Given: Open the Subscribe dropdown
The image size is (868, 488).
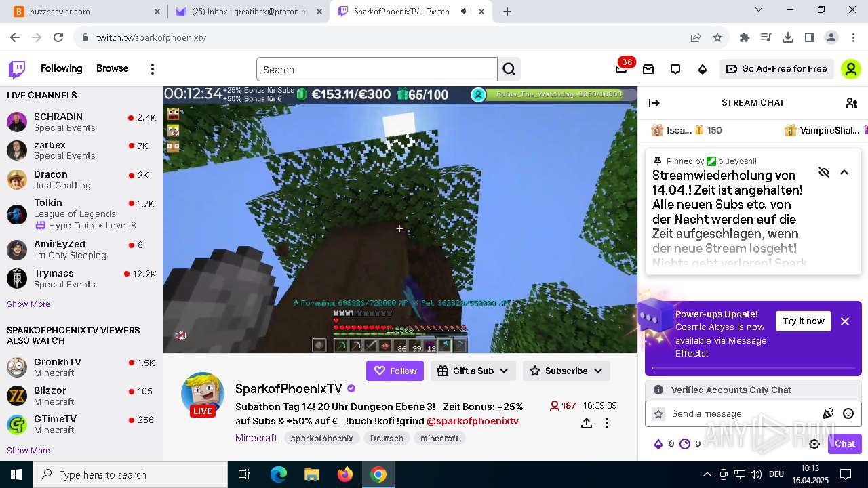Looking at the screenshot, I should tap(566, 371).
